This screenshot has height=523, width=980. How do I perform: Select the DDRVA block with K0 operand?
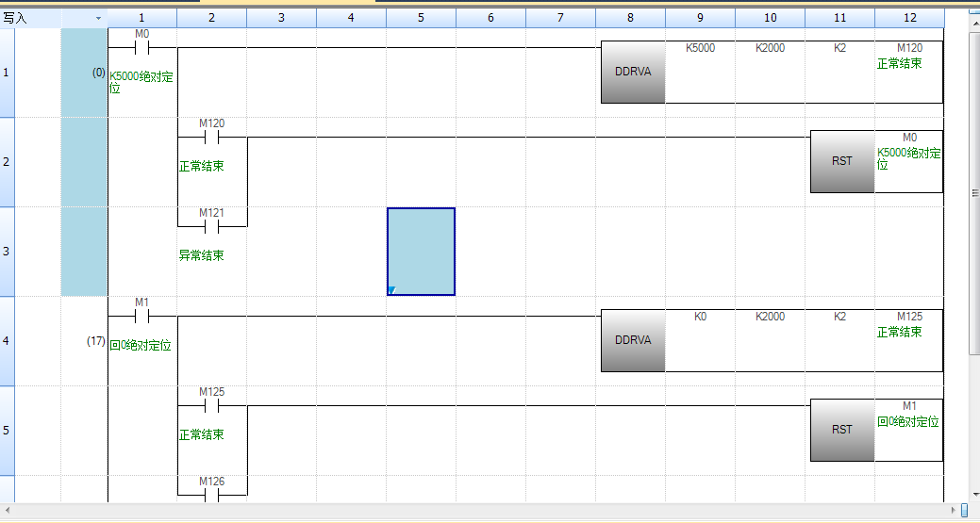coord(633,340)
